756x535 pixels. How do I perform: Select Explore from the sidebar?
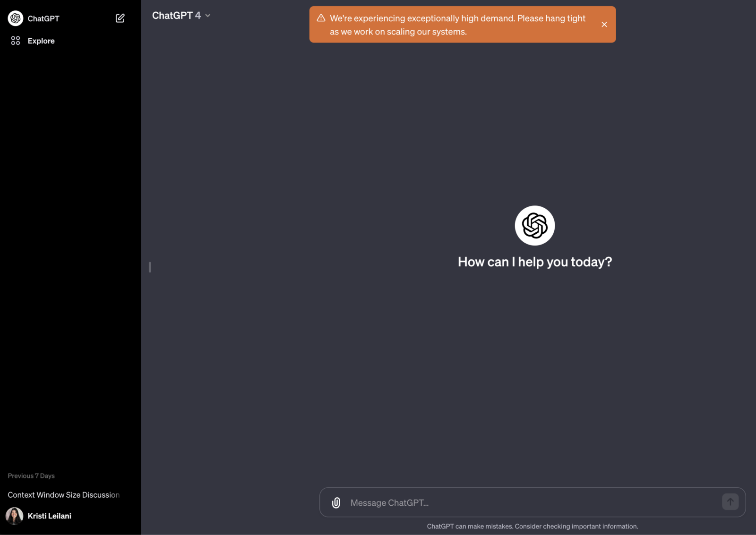coord(41,41)
